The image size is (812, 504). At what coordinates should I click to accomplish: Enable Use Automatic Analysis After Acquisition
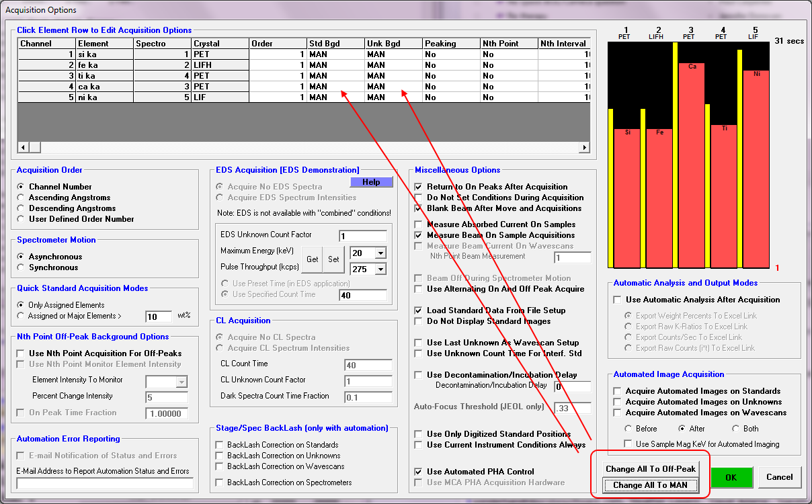[x=618, y=300]
